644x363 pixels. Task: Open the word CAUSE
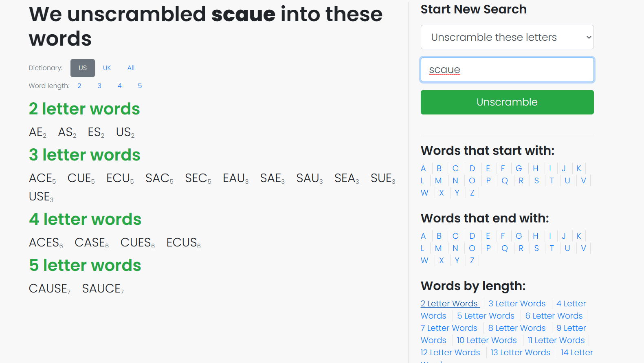(x=48, y=288)
